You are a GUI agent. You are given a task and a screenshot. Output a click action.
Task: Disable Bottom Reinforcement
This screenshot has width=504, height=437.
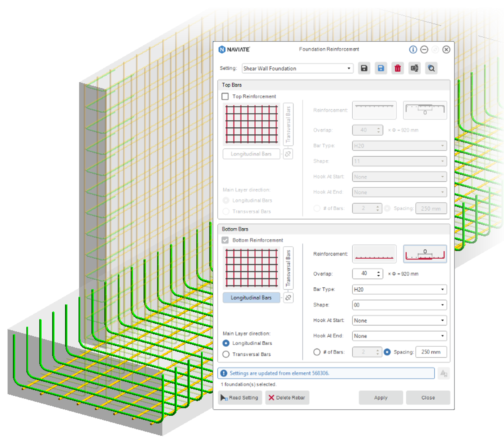(225, 240)
